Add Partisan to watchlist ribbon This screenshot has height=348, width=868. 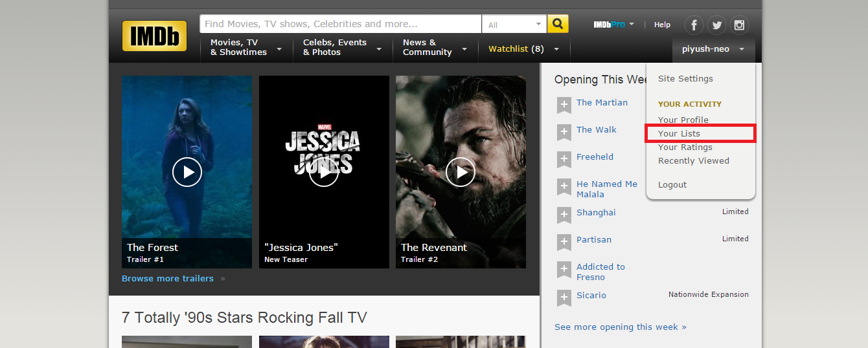tap(564, 243)
